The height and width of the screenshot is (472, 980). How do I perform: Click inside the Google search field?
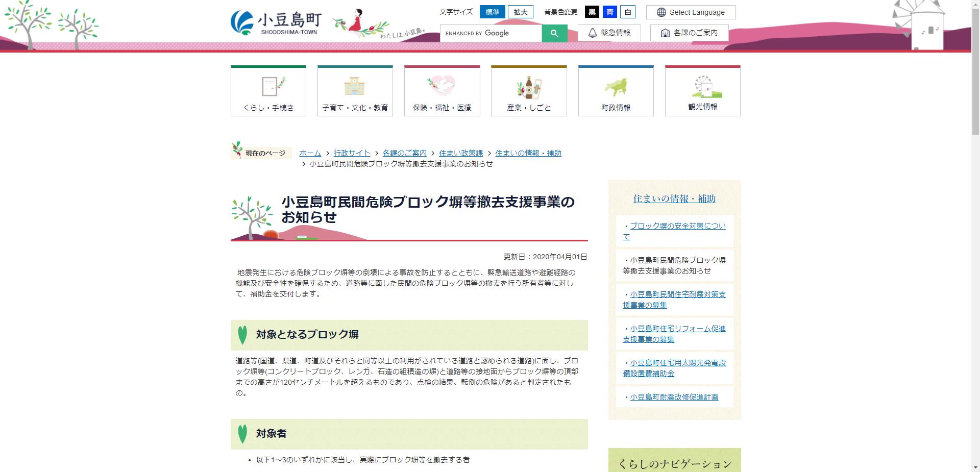point(490,33)
